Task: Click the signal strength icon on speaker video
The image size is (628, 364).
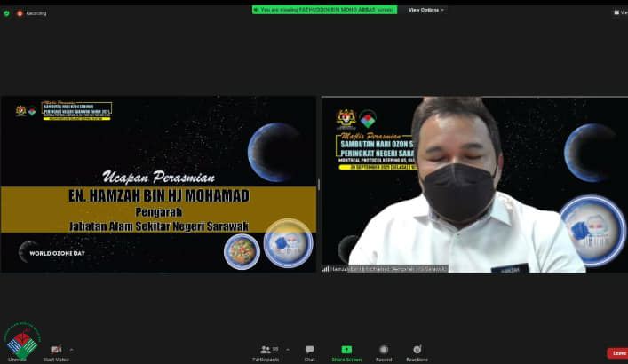Action: tap(326, 269)
